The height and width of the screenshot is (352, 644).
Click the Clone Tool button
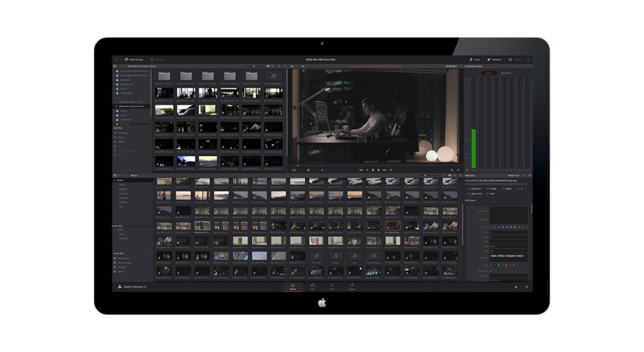point(159,59)
